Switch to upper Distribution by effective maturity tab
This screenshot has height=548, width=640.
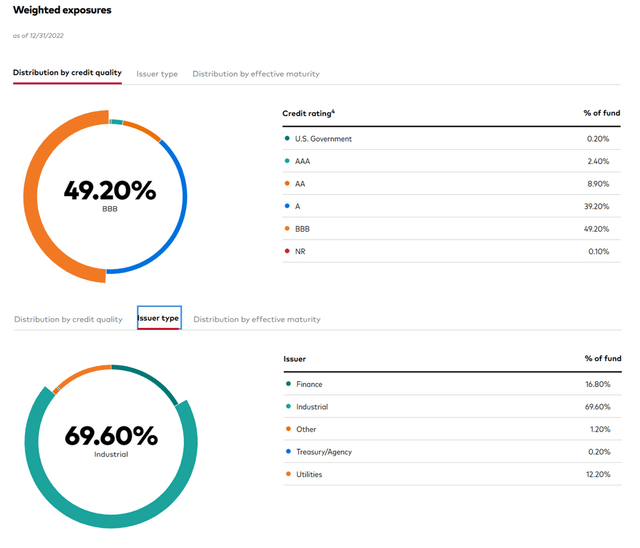coord(256,74)
